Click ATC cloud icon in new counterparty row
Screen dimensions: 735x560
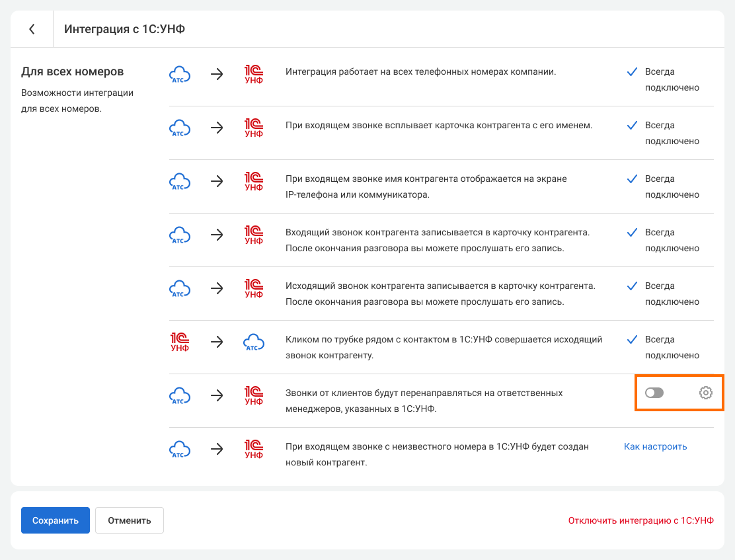tap(180, 449)
